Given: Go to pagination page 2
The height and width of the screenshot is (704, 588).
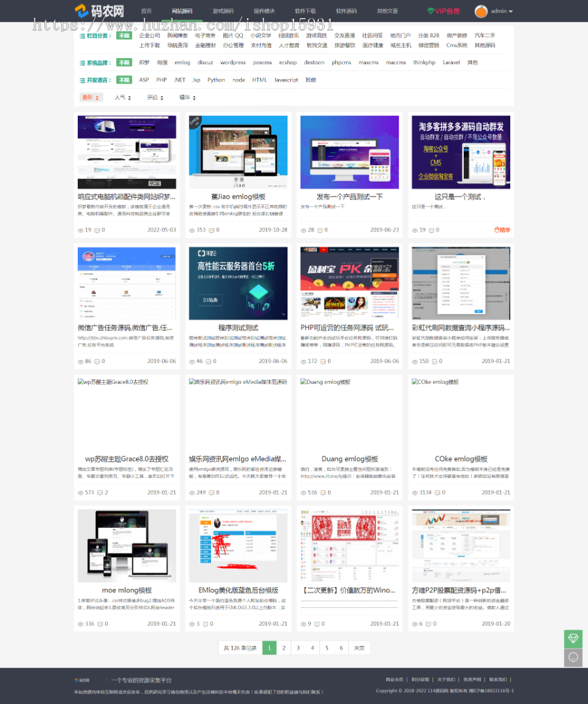Looking at the screenshot, I should tap(284, 648).
